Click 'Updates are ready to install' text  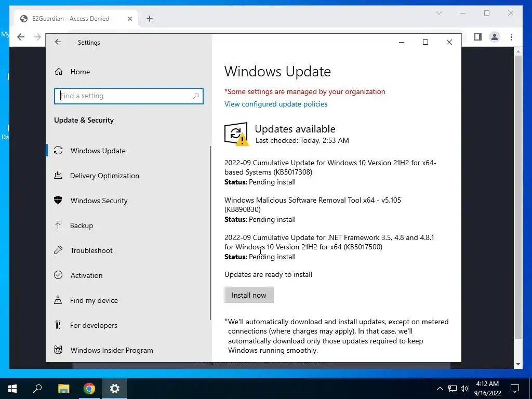point(268,274)
